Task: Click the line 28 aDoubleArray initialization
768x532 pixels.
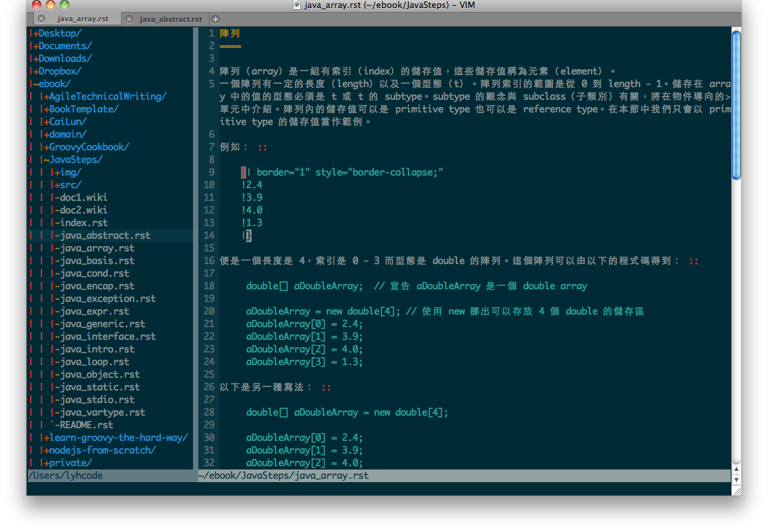Action: (347, 412)
